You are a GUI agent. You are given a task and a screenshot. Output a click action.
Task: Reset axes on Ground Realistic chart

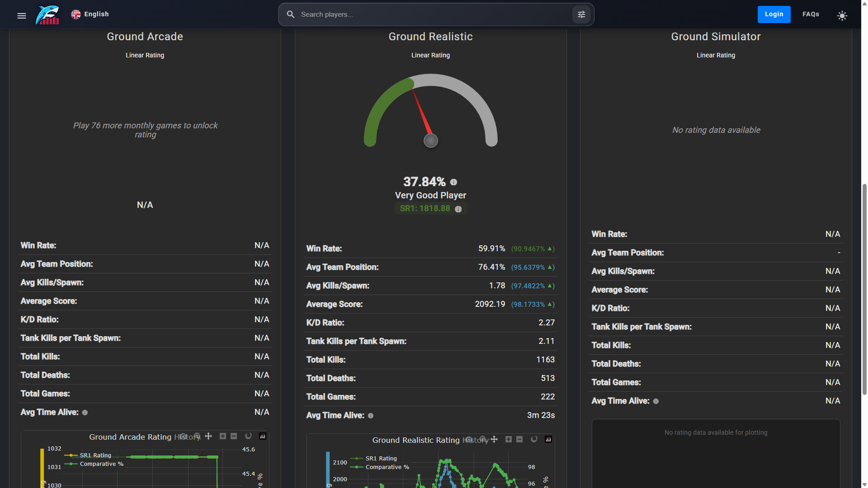coord(534,439)
